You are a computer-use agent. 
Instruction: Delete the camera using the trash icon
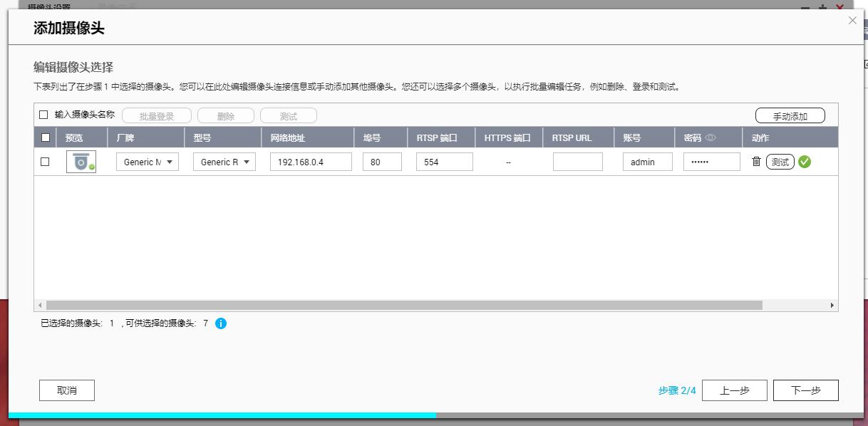click(757, 162)
